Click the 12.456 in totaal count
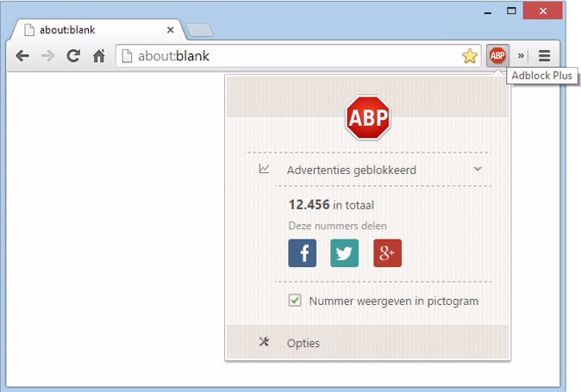Viewport: 581px width, 392px height. 331,205
